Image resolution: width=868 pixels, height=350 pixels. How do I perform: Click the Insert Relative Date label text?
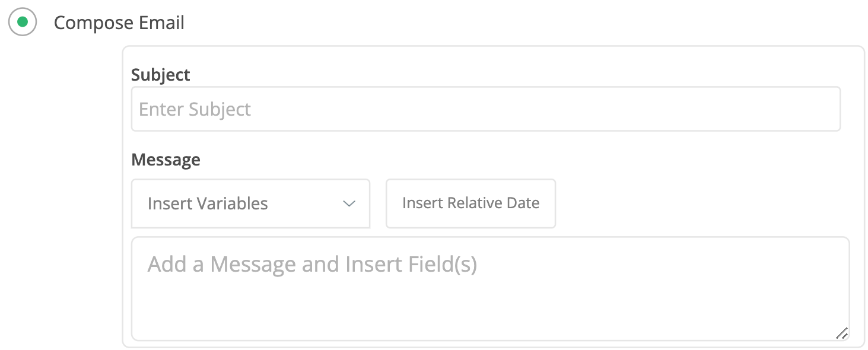(x=470, y=203)
